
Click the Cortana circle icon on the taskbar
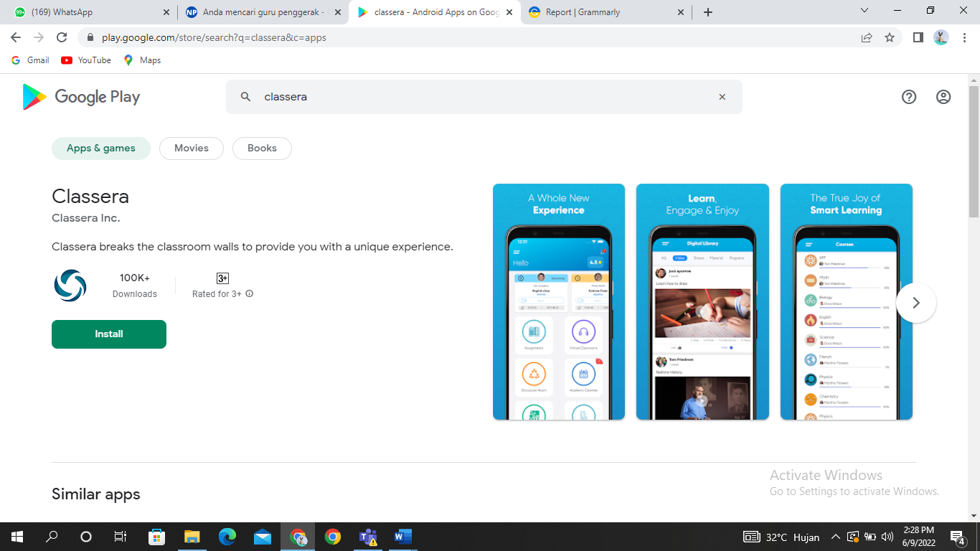tap(86, 537)
